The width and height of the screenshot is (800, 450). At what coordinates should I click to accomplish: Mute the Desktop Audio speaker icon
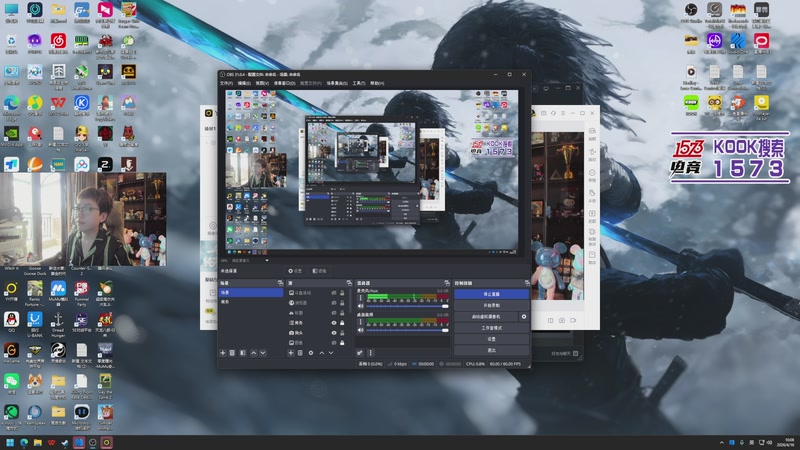(x=361, y=330)
